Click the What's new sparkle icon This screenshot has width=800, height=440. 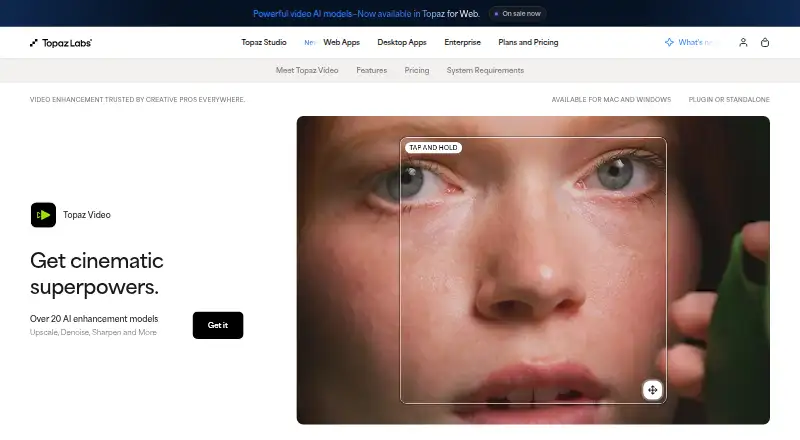click(669, 42)
